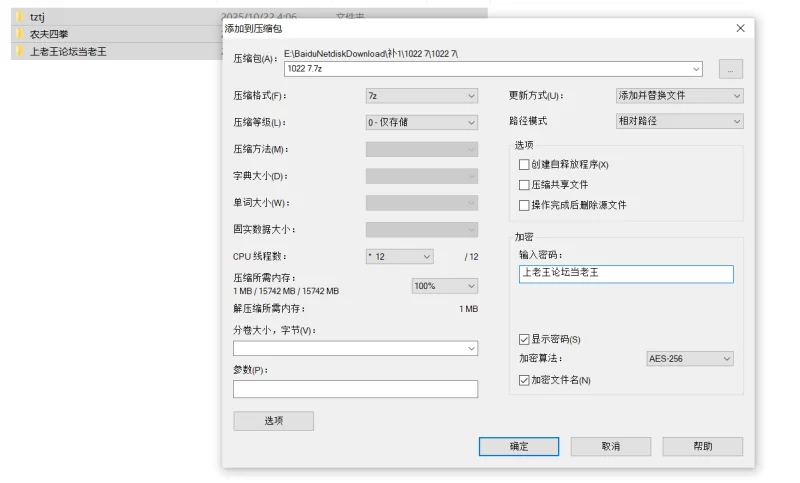The width and height of the screenshot is (800, 483).
Task: Click the 参数 input field
Action: pyautogui.click(x=355, y=389)
